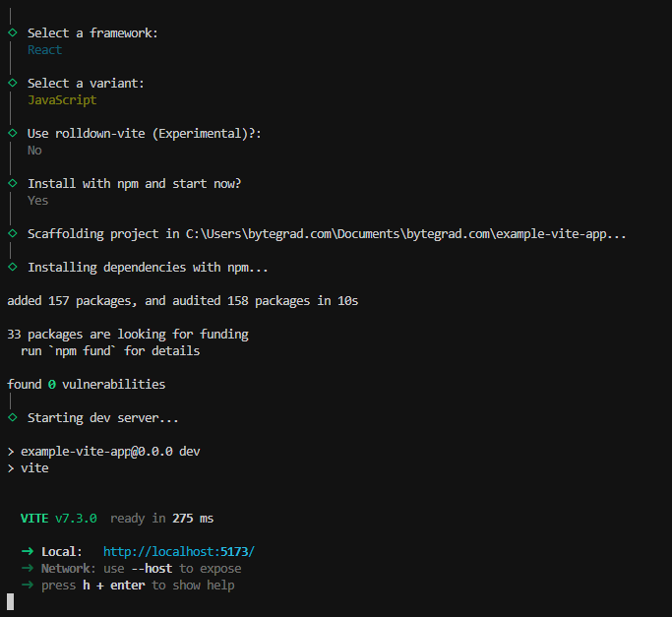Click the diamond beside Installing dependencies line
This screenshot has width=672, height=617.
click(12, 267)
